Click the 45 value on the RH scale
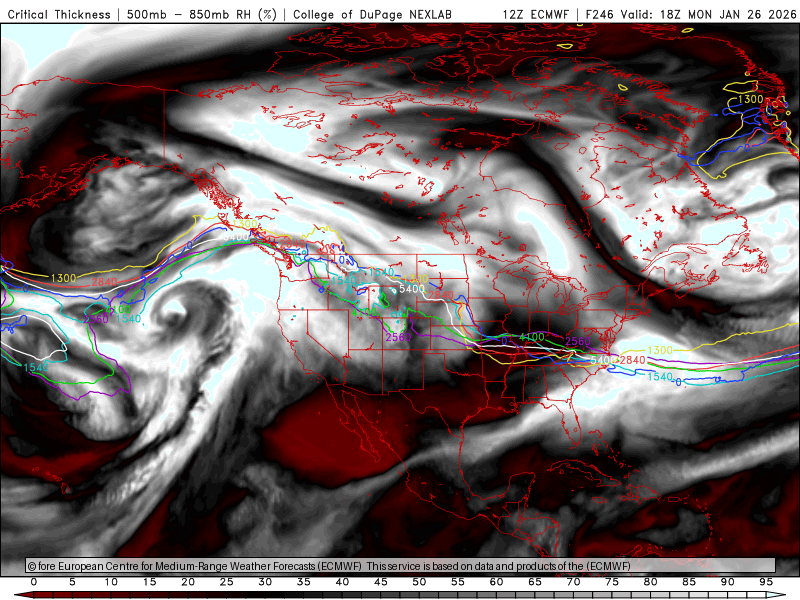This screenshot has height=600, width=800. (x=381, y=582)
